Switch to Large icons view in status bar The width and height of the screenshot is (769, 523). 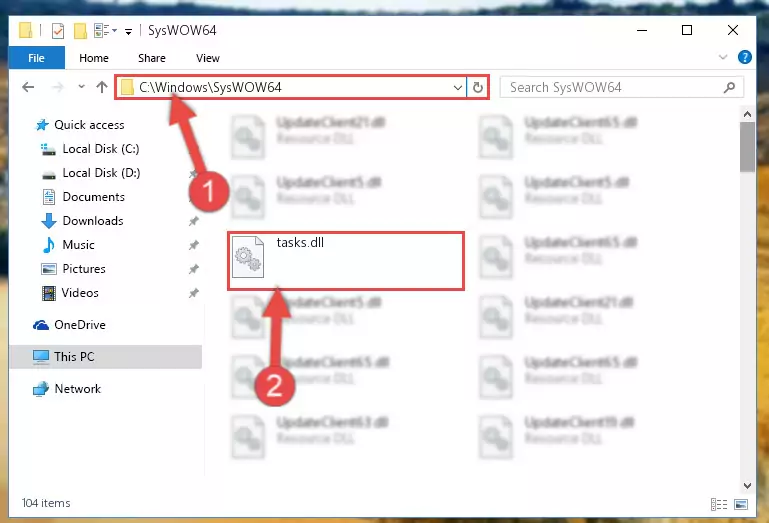[741, 504]
